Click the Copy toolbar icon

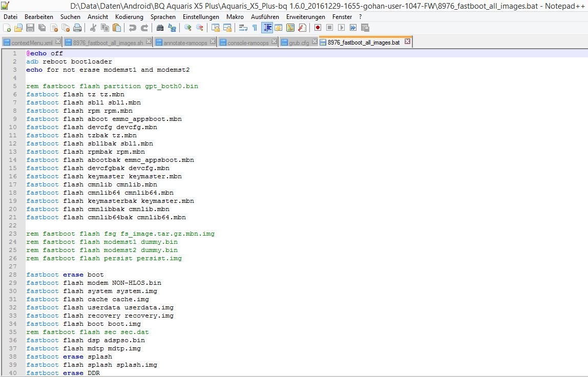point(105,28)
